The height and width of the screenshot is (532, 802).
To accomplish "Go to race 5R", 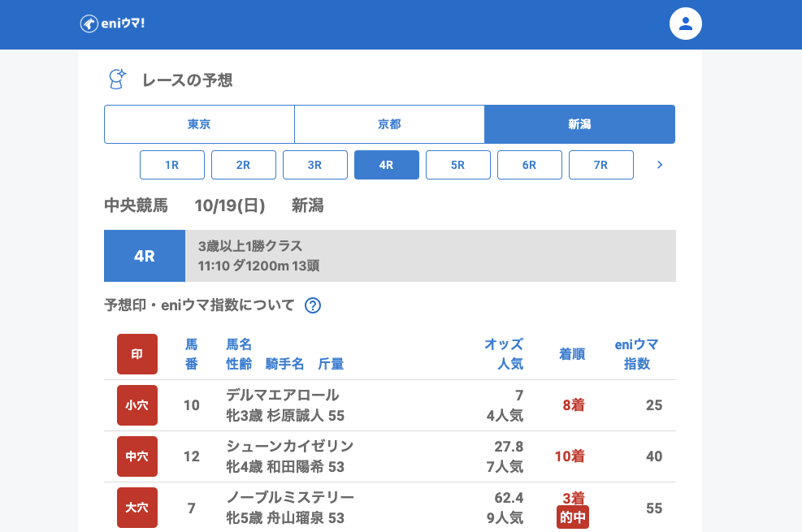I will point(458,165).
